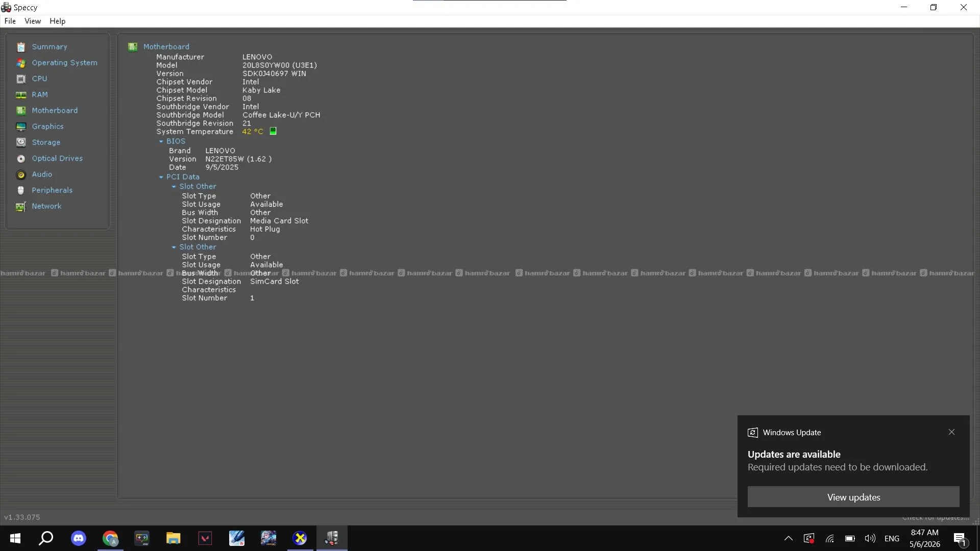Click the Peripherals mouse icon
Image resolution: width=980 pixels, height=551 pixels.
coord(21,190)
